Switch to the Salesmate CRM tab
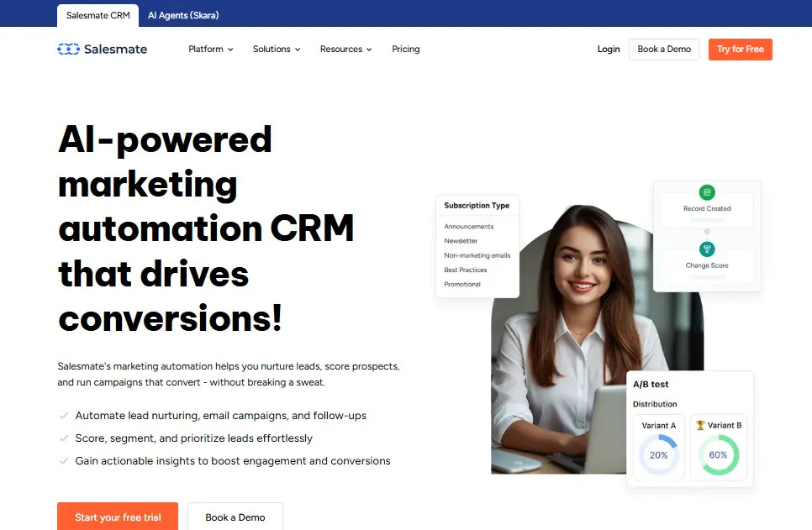The width and height of the screenshot is (812, 530). (98, 15)
